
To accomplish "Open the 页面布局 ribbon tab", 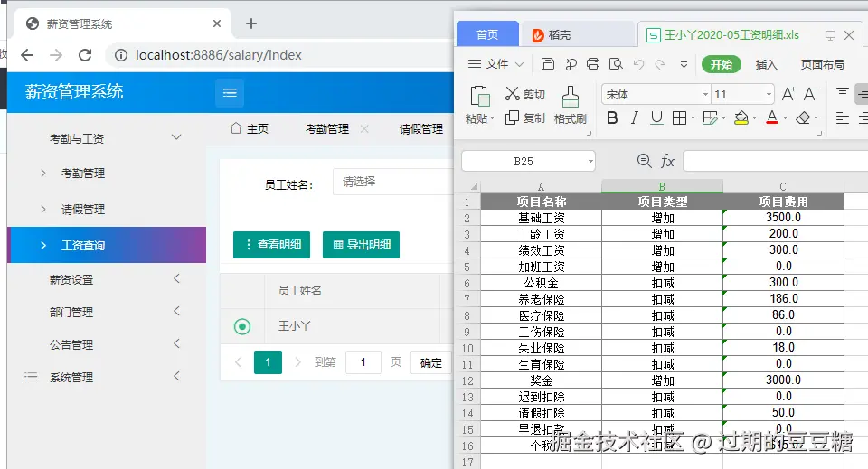I will click(x=822, y=65).
